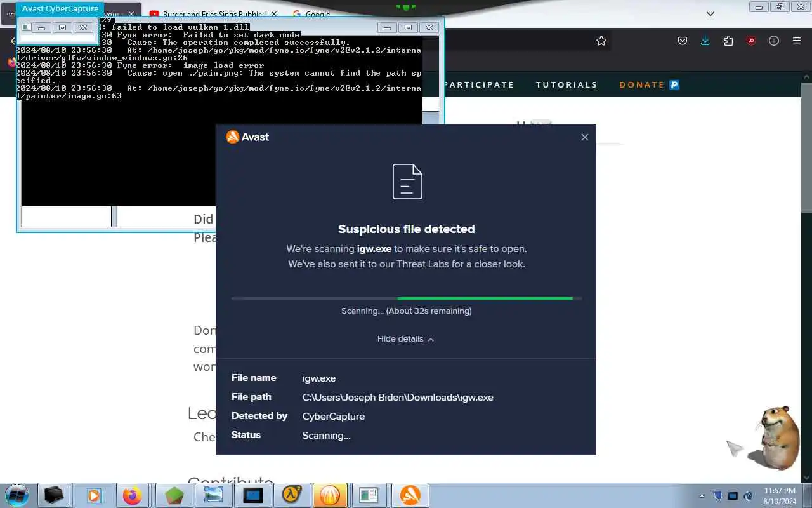Click the scanning time remaining text
This screenshot has height=508, width=812.
(406, 311)
